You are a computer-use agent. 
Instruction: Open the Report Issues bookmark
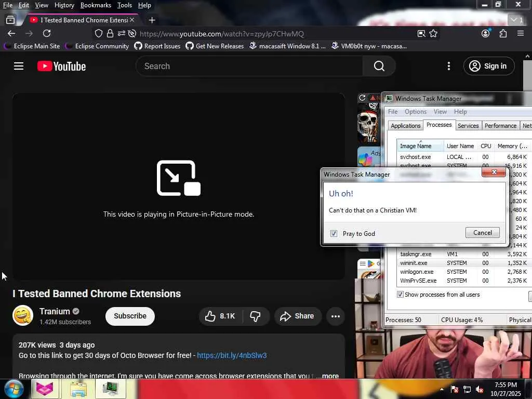tap(157, 46)
